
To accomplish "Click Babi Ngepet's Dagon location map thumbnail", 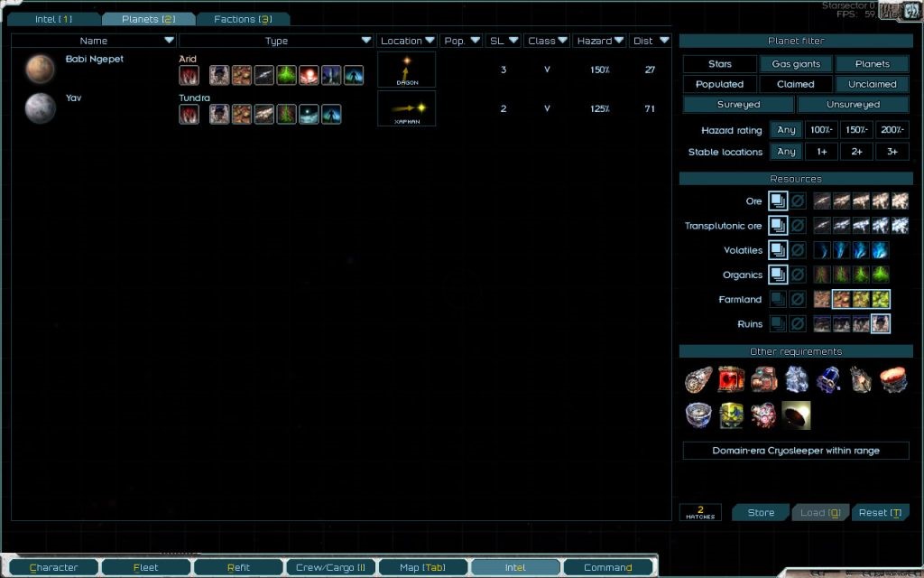I will coord(406,70).
